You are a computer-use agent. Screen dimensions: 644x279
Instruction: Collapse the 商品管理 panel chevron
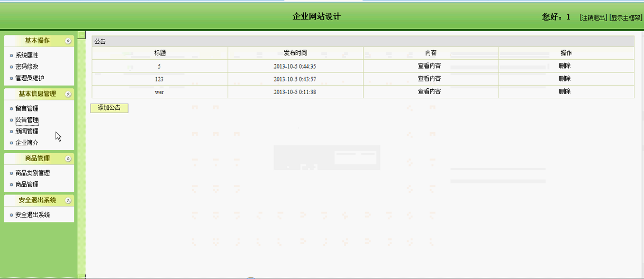click(x=68, y=159)
